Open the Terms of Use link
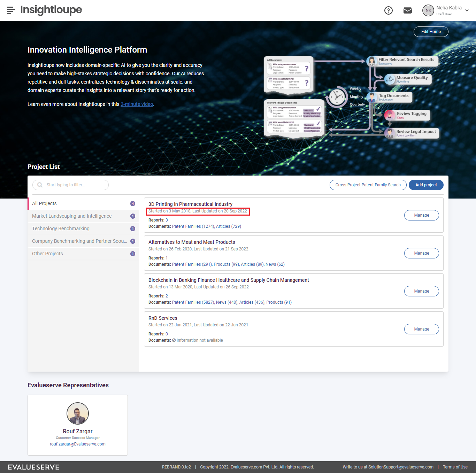The image size is (476, 473). 455,467
